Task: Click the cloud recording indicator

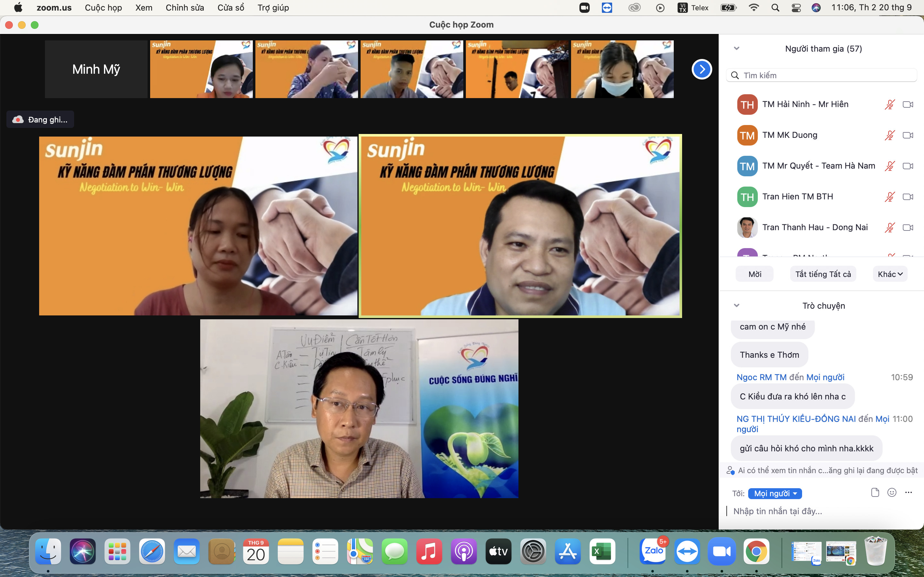Action: click(40, 120)
